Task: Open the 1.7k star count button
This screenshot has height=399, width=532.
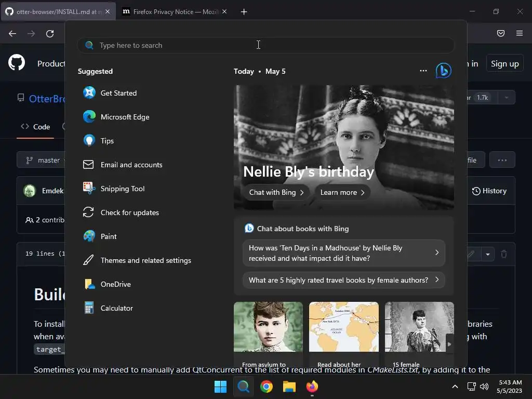Action: [482, 98]
